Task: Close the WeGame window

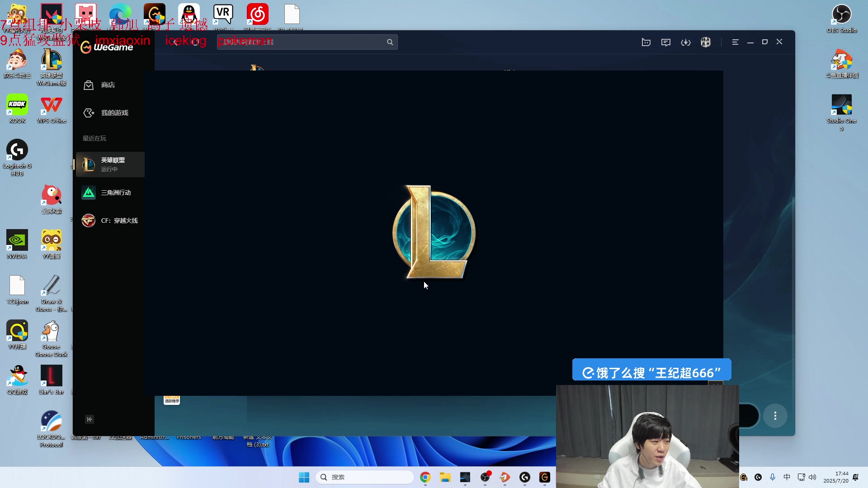Action: pos(779,42)
